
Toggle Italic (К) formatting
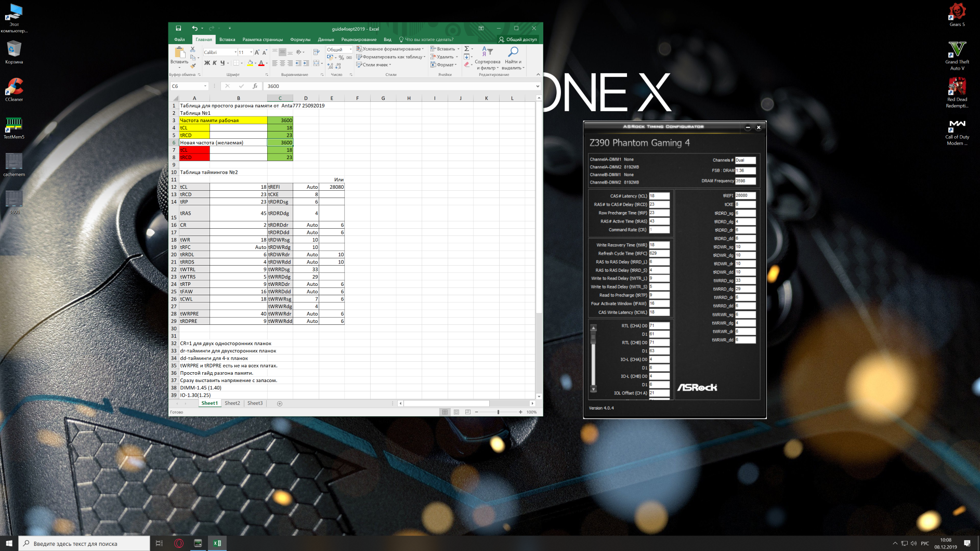click(x=215, y=63)
